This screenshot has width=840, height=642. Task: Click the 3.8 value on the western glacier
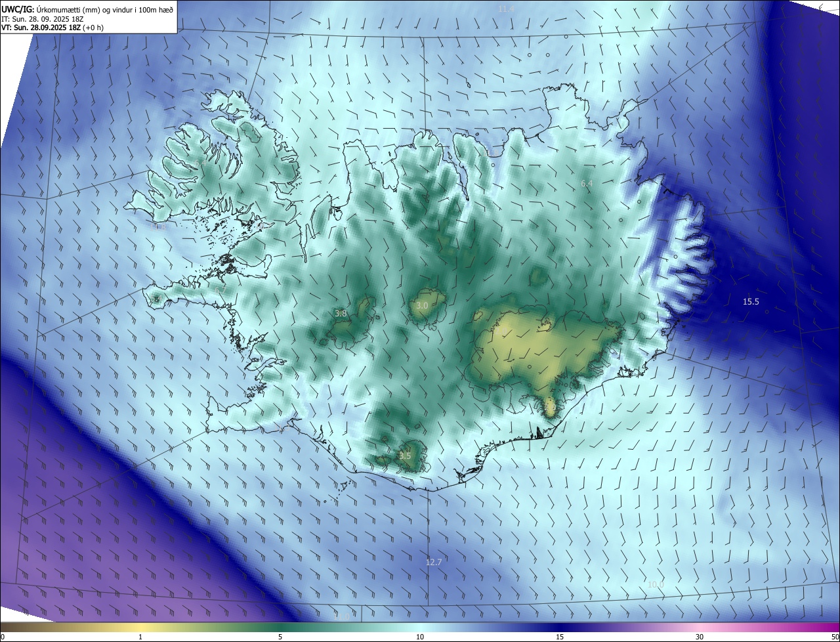(x=341, y=314)
